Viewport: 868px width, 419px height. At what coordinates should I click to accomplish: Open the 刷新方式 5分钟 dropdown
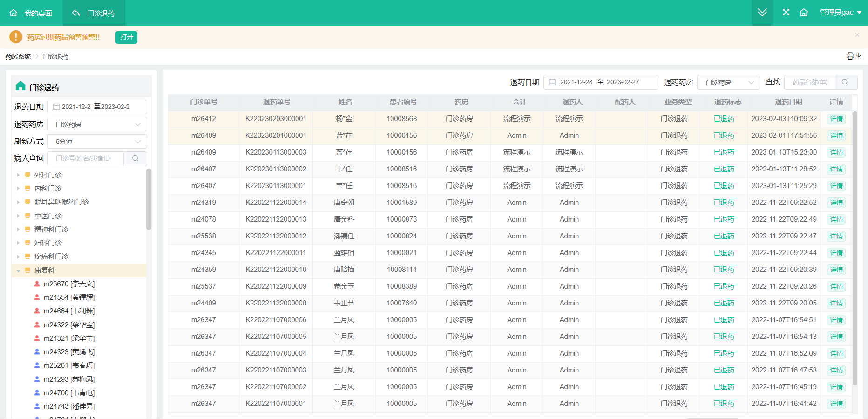[97, 142]
